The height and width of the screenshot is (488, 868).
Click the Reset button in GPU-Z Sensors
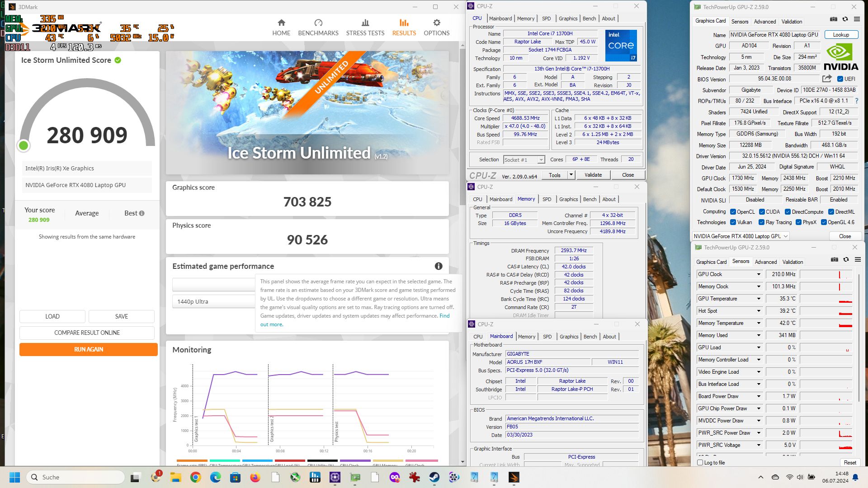coord(850,463)
